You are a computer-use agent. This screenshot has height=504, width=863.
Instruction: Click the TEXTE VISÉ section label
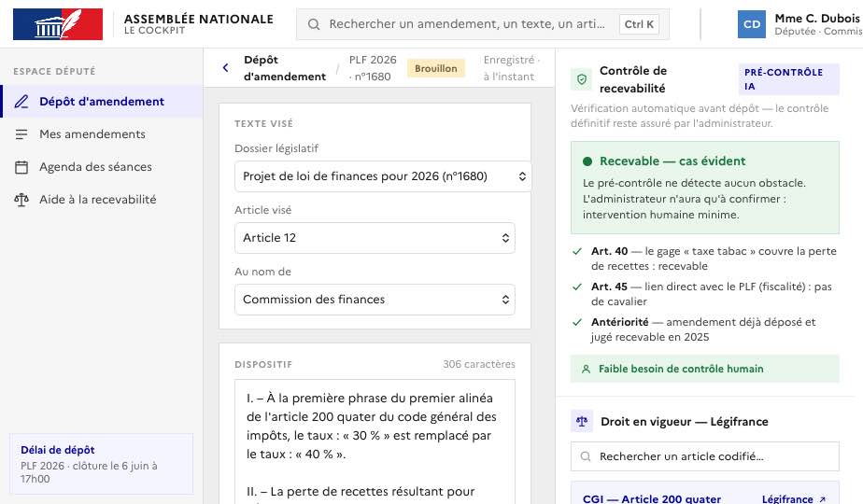coord(263,124)
